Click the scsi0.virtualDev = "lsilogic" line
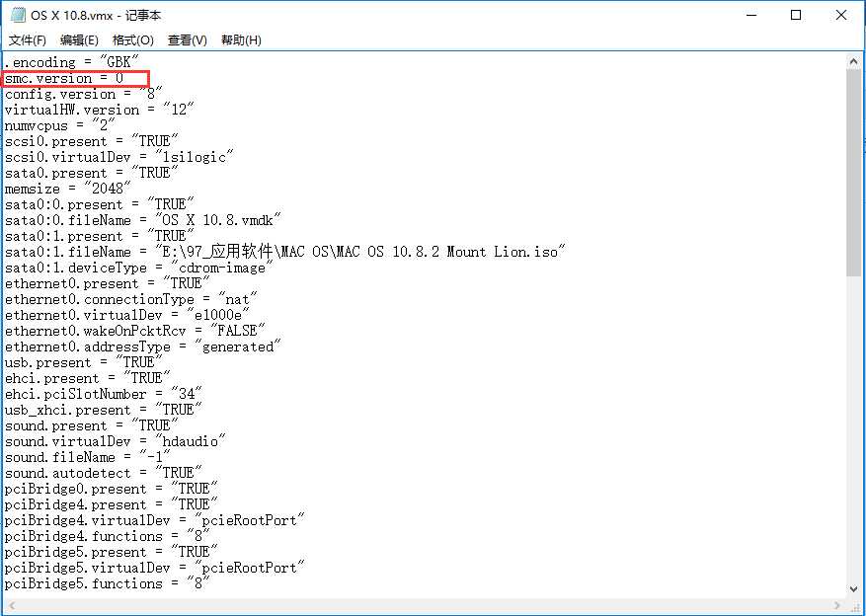 pyautogui.click(x=119, y=157)
